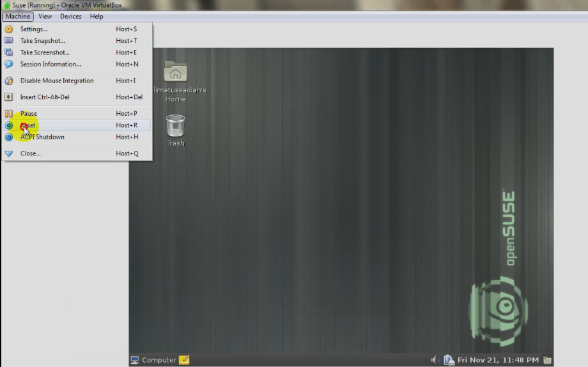Screen dimensions: 588x367
Task: Open the View menu
Action: point(45,17)
